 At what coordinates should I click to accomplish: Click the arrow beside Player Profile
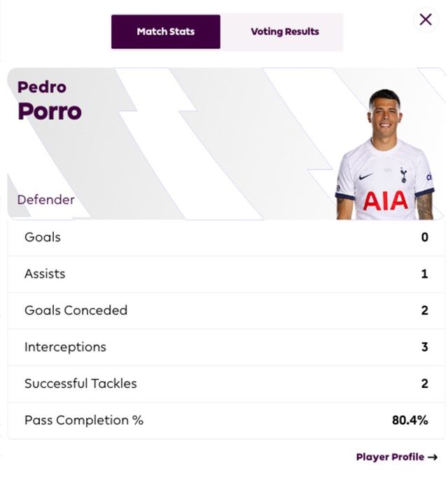click(x=433, y=457)
